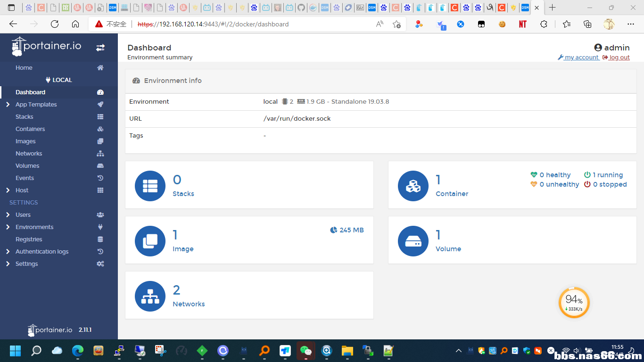Screen dimensions: 644x362
Task: Add page to favorites star icon
Action: [396, 24]
